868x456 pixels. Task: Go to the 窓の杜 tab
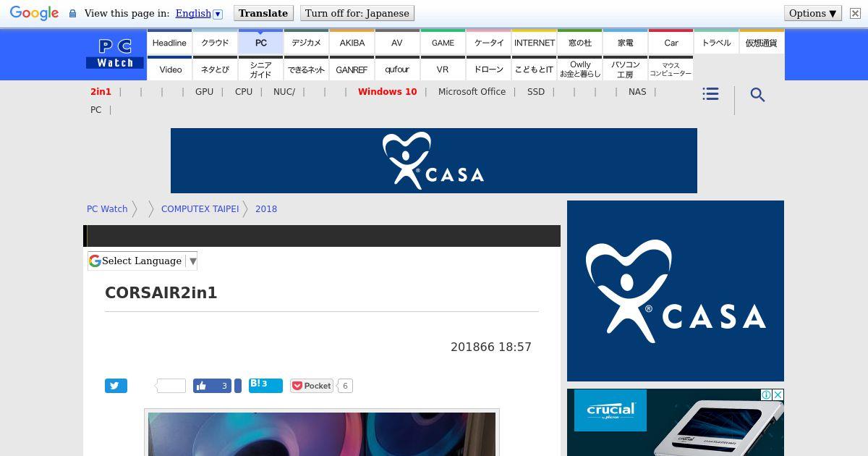click(x=580, y=43)
